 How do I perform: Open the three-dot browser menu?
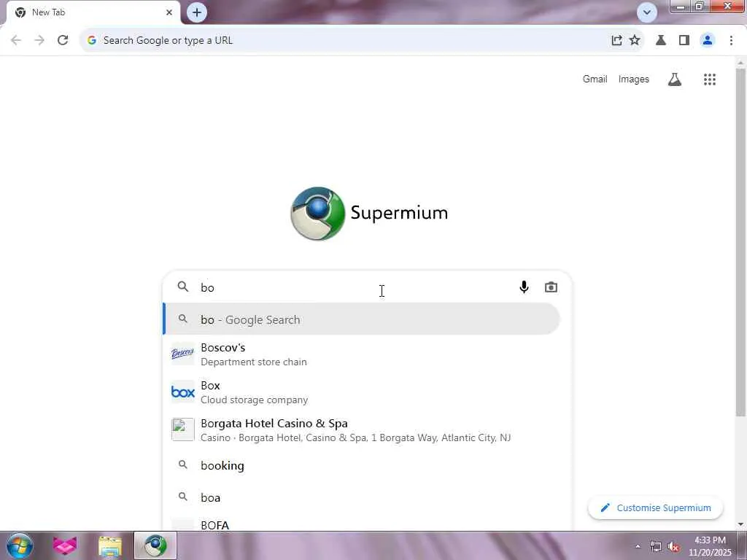click(731, 41)
